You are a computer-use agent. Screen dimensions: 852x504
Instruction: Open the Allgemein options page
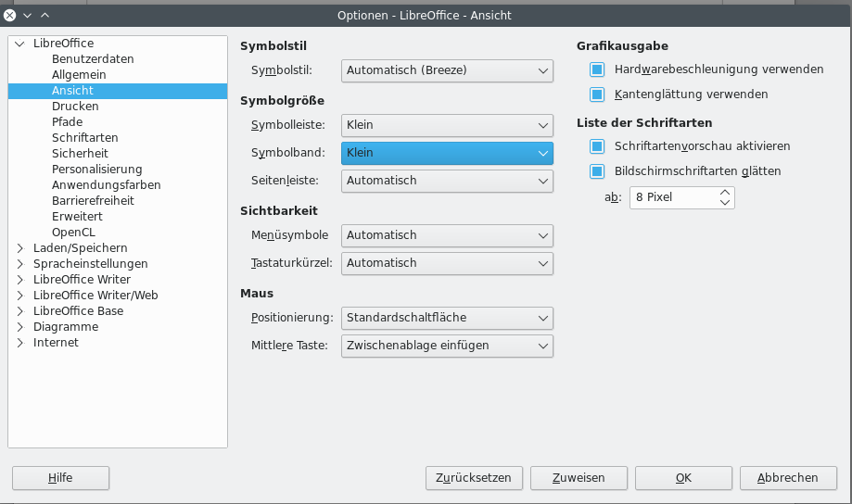[79, 74]
